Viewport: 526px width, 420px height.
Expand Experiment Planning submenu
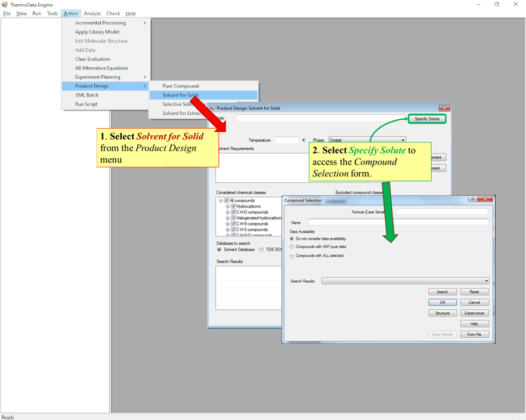coord(106,77)
